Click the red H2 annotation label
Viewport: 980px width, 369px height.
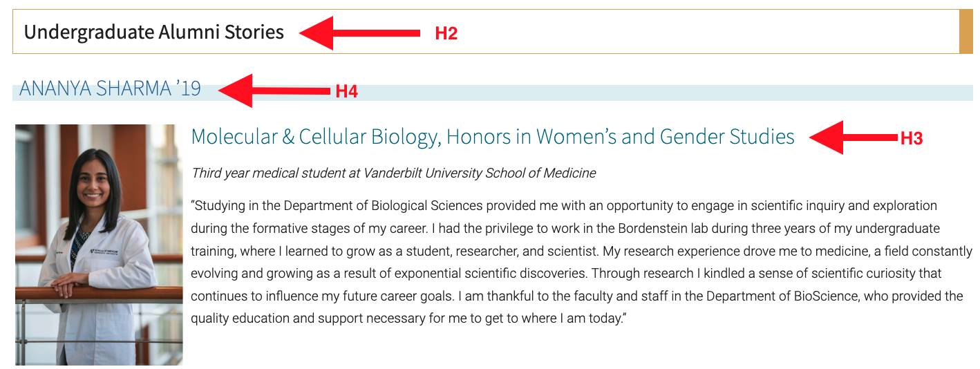click(446, 33)
